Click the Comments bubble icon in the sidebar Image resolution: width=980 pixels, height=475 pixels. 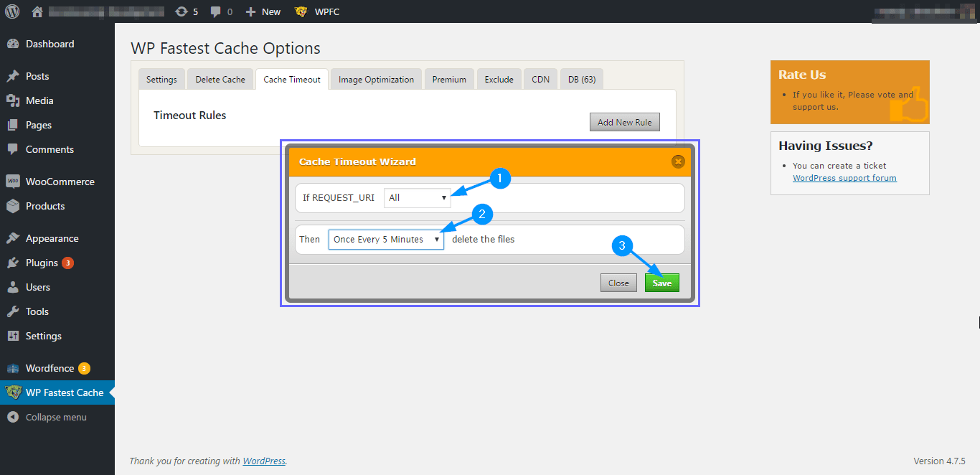[13, 149]
